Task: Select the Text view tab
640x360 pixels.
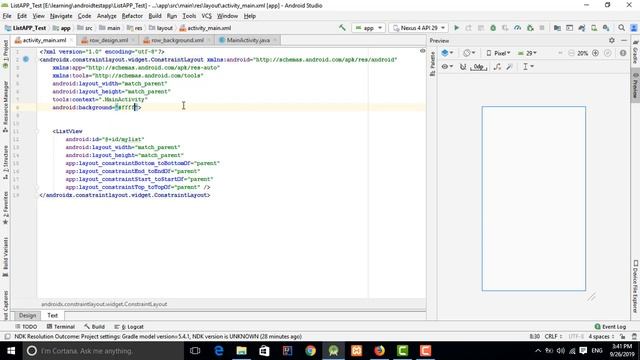Action: pyautogui.click(x=52, y=316)
